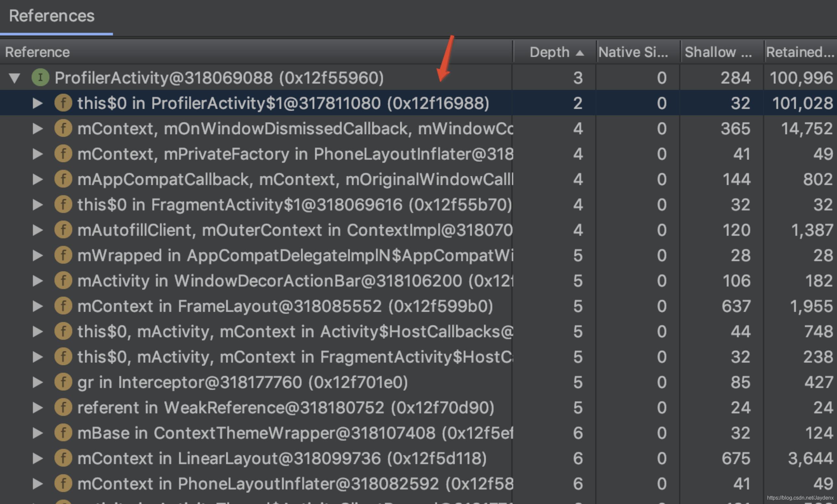Expand mActivity in WindowDecorActionBar node
837x504 pixels.
click(x=37, y=281)
